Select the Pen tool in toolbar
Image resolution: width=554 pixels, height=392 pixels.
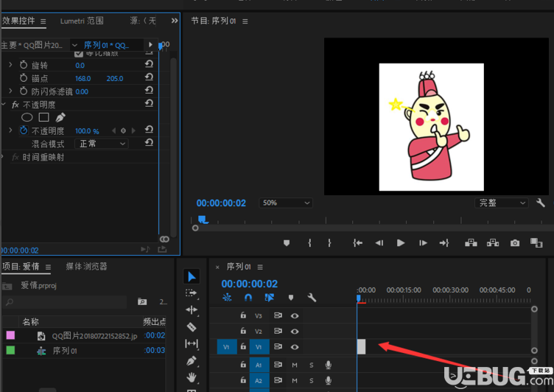192,360
